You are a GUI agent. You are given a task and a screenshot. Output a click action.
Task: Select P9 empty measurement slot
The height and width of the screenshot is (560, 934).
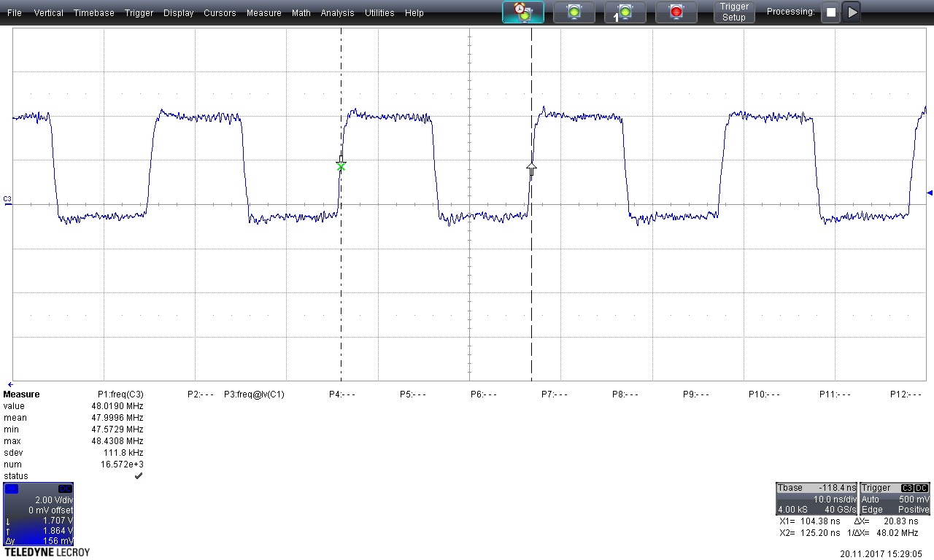[696, 394]
